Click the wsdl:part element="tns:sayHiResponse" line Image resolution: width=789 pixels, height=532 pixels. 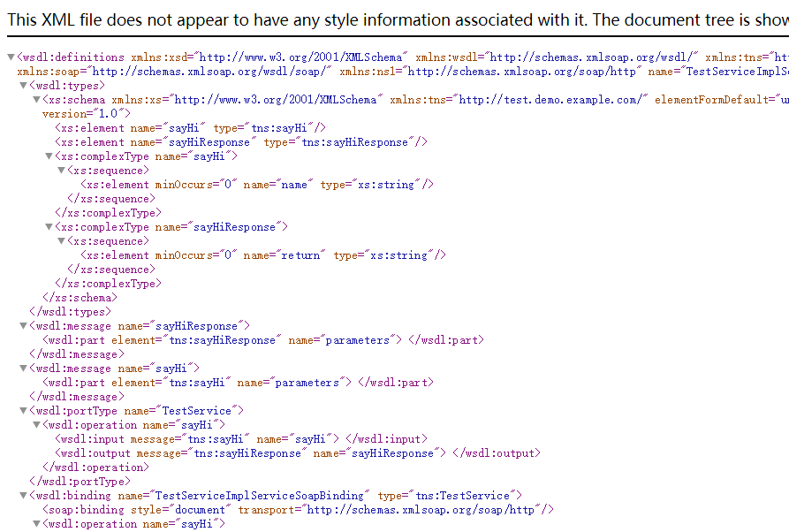[x=263, y=340]
